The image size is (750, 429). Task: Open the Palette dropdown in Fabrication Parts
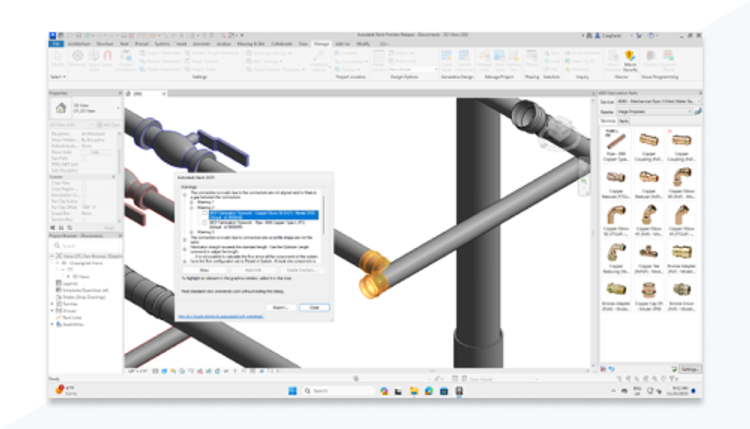[x=654, y=111]
